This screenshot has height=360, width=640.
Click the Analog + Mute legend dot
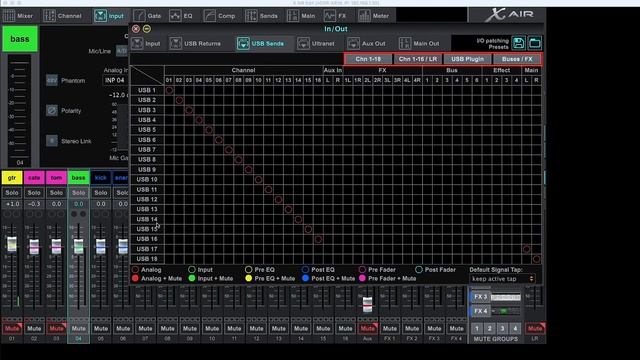coord(136,278)
